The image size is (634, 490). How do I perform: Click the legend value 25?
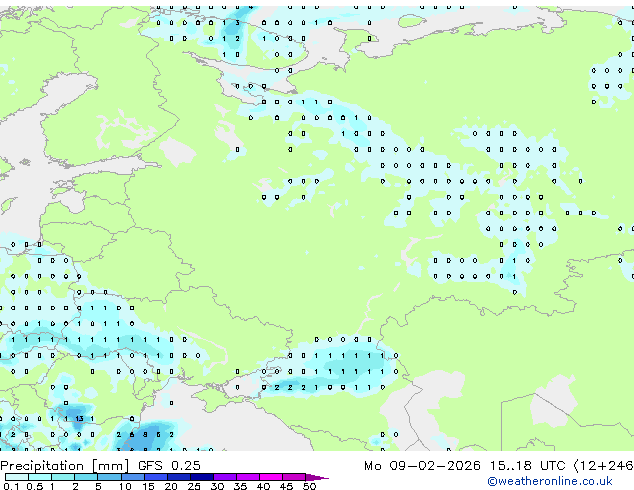(x=194, y=486)
